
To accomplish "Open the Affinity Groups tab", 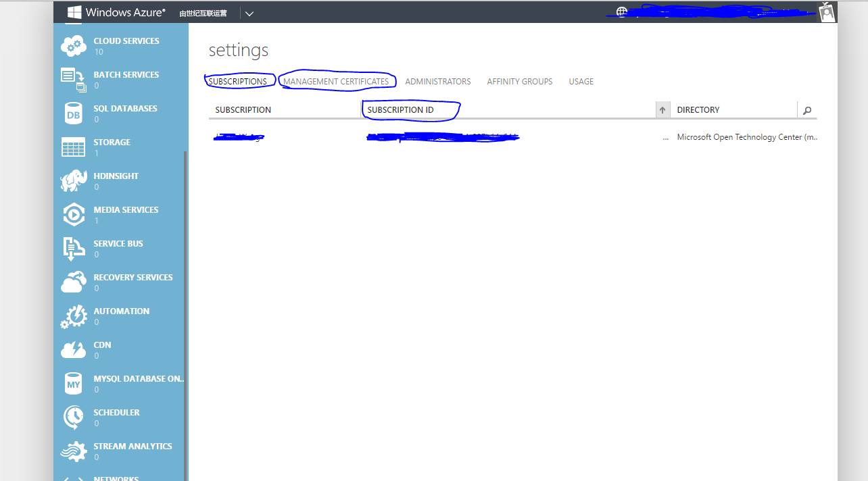I will point(520,82).
